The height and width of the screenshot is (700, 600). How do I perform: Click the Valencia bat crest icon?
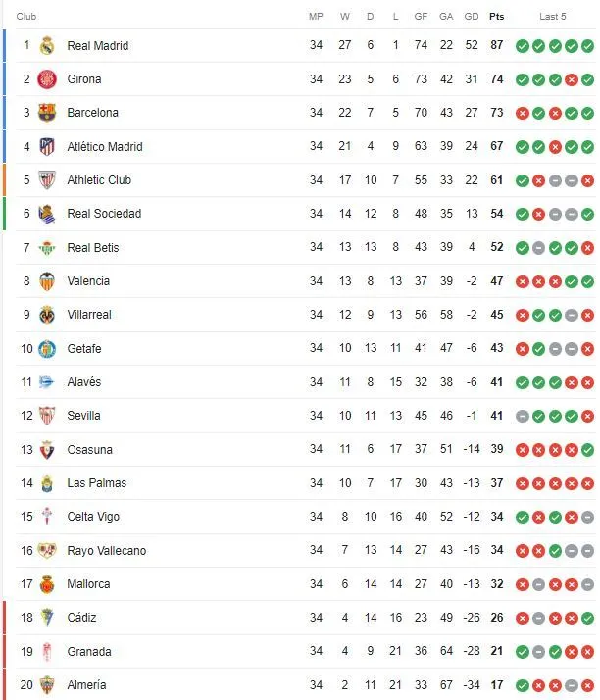click(x=47, y=281)
